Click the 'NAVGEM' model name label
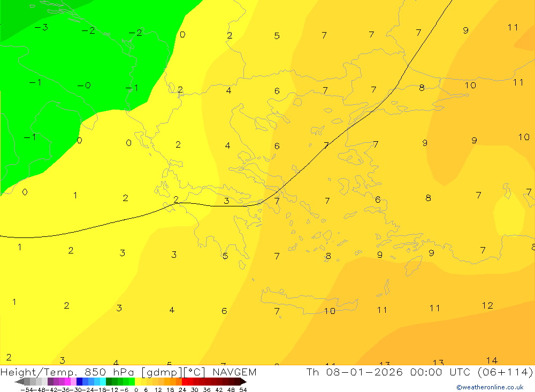The width and height of the screenshot is (535, 392). click(x=234, y=372)
